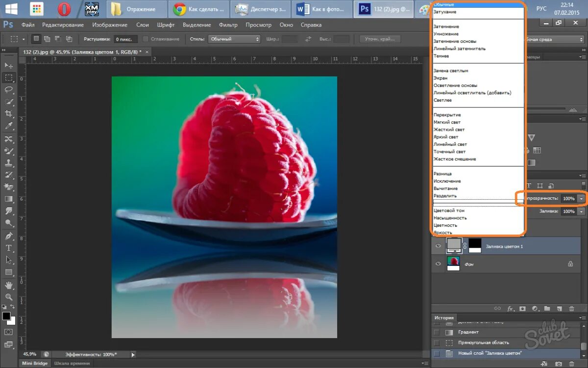Open the Файл menu
The image size is (588, 368).
[x=28, y=25]
